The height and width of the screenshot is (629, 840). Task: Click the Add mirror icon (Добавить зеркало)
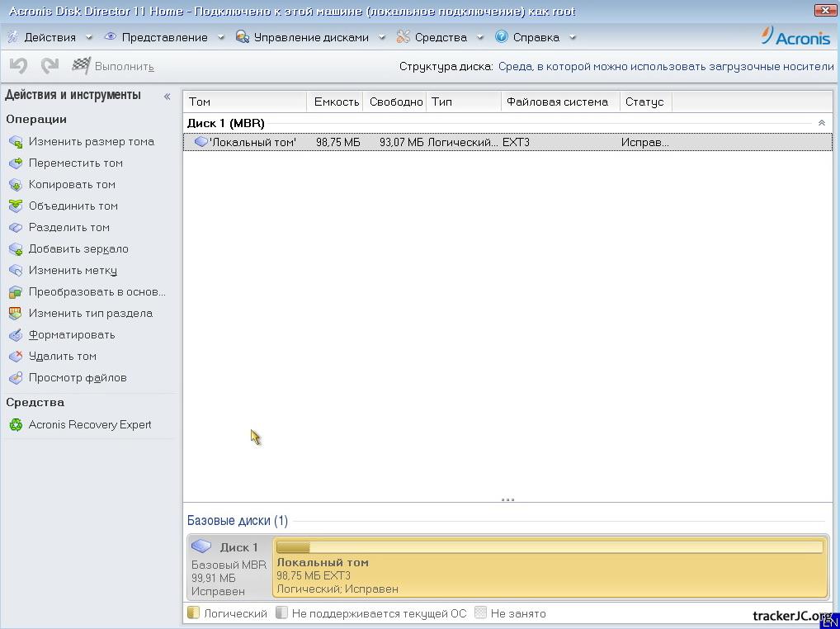pos(16,249)
